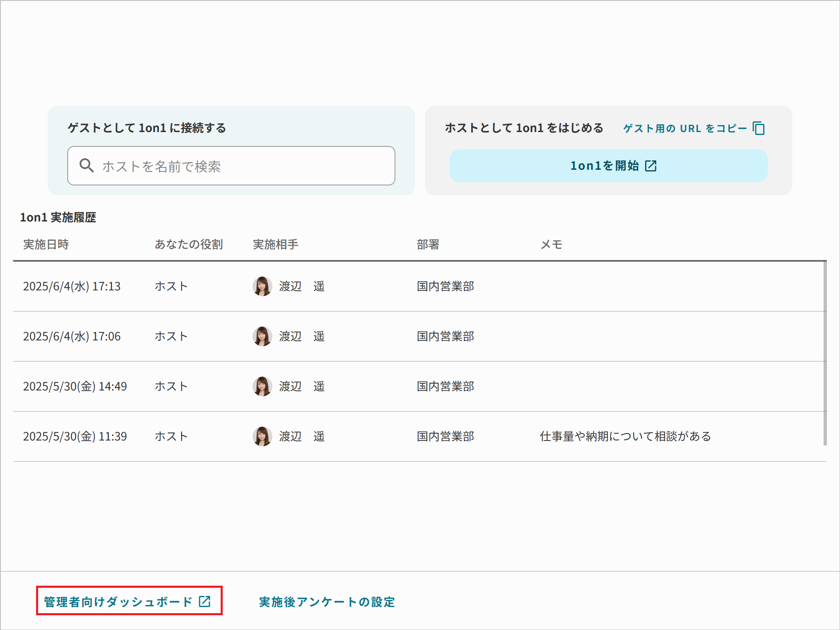Click the history table vertical scrollbar
The image size is (840, 630).
click(x=824, y=353)
